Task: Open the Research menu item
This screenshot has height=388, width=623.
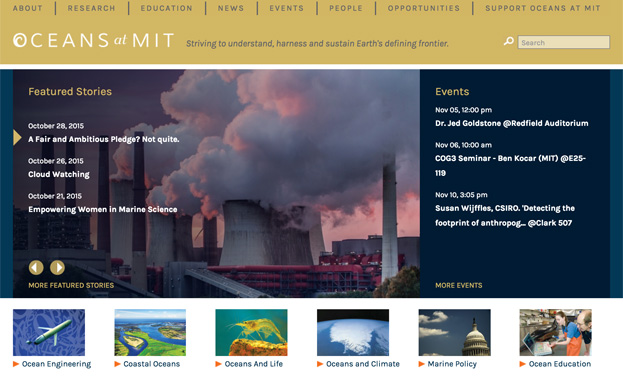Action: [x=91, y=8]
